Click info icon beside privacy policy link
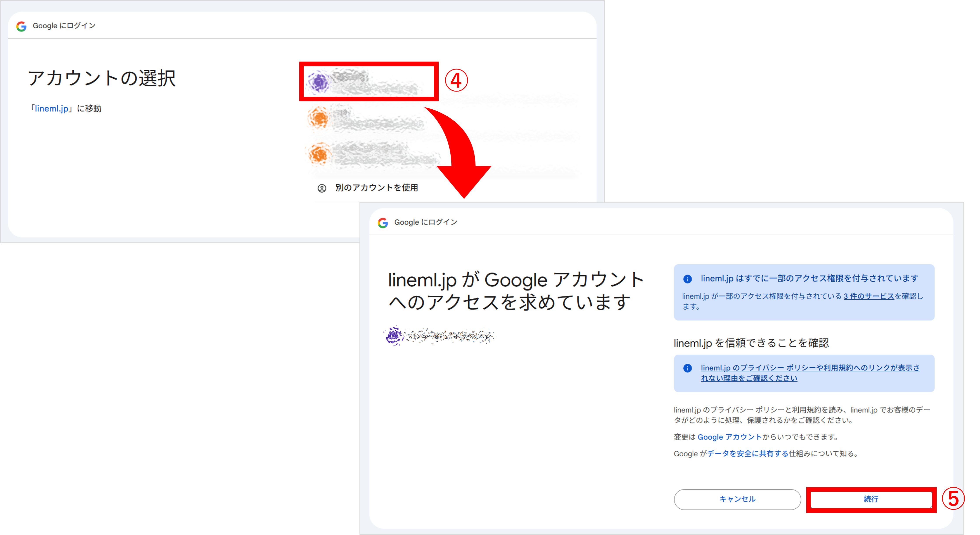This screenshot has width=980, height=535. 687,368
